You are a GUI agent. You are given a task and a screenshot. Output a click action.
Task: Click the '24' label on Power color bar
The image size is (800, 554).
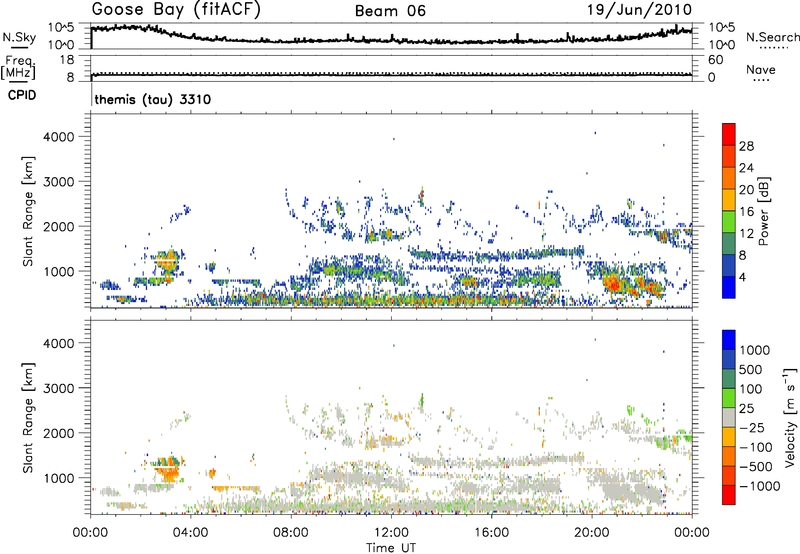click(x=746, y=168)
